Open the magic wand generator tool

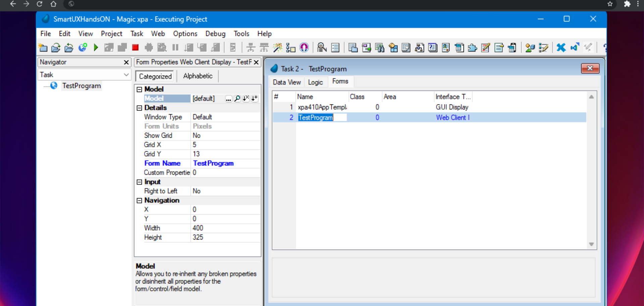pos(277,48)
